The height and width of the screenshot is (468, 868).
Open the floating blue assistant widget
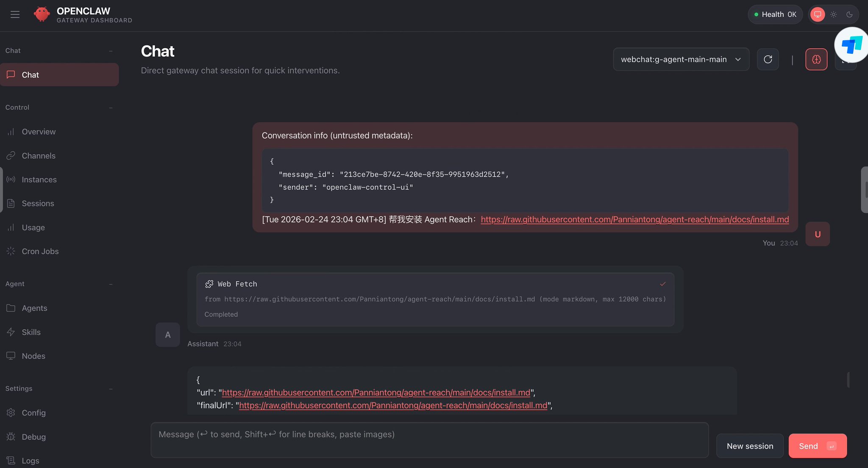pyautogui.click(x=851, y=45)
